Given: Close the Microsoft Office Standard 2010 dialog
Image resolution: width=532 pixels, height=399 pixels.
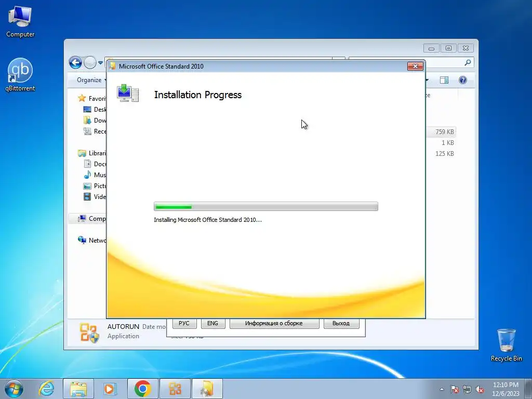Looking at the screenshot, I should click(x=415, y=66).
